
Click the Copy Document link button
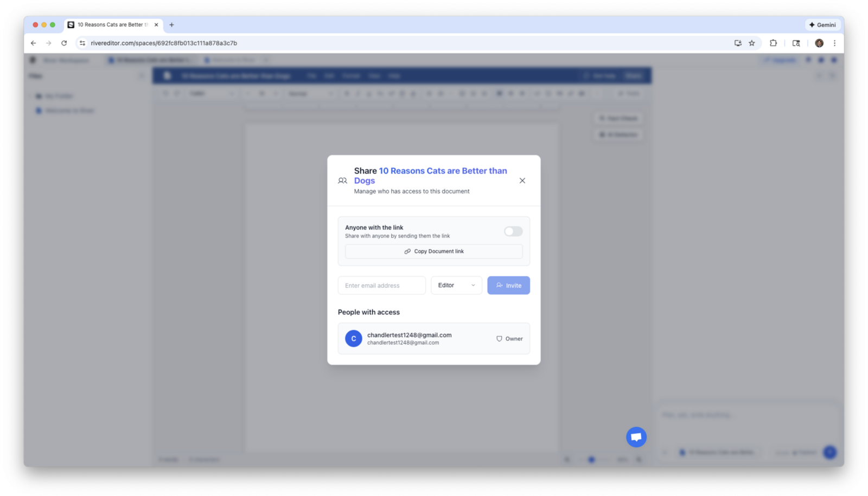point(433,251)
